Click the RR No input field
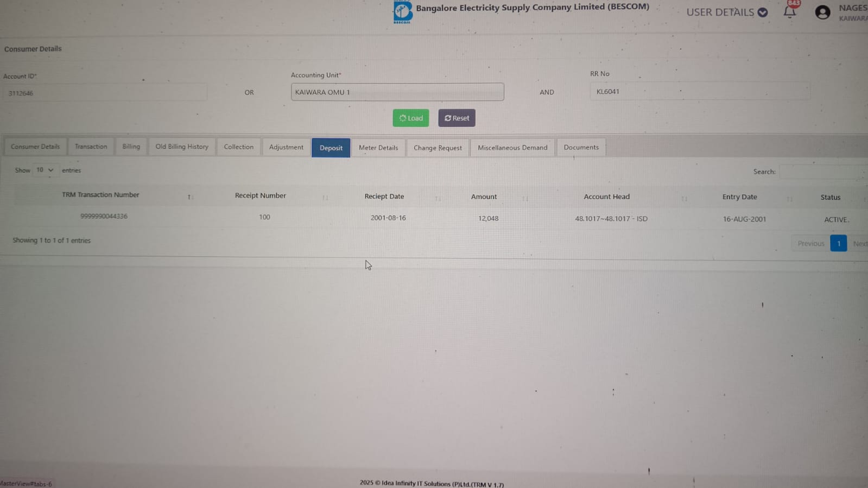The image size is (868, 488). [x=700, y=91]
